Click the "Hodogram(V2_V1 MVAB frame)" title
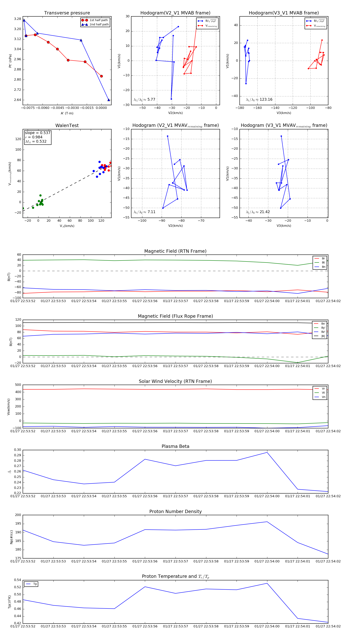The height and width of the screenshot is (644, 351). (175, 13)
